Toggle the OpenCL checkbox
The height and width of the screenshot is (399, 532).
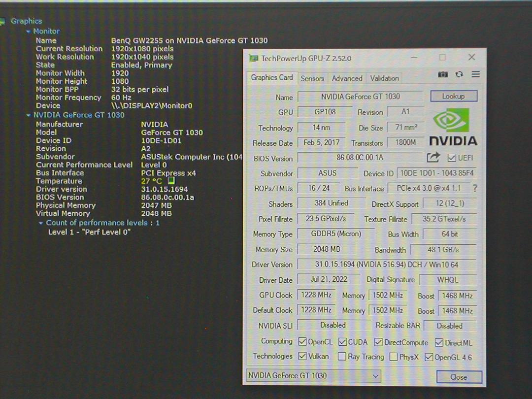pyautogui.click(x=302, y=342)
